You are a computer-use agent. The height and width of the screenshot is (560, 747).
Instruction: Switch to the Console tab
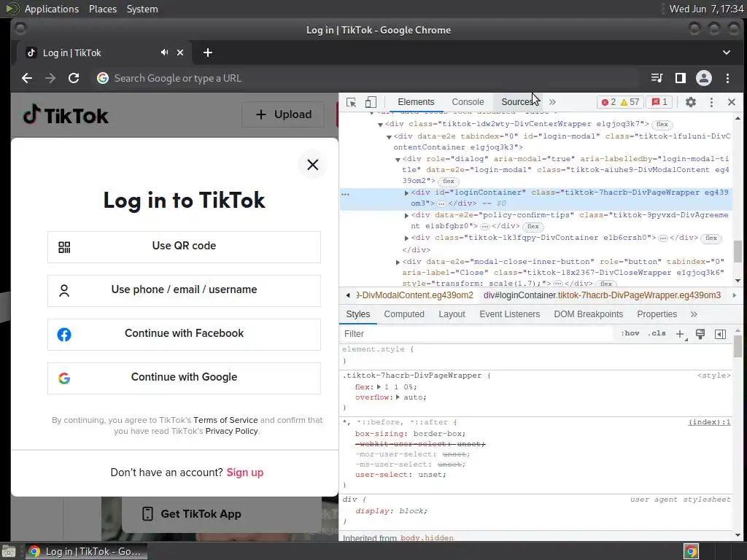468,102
